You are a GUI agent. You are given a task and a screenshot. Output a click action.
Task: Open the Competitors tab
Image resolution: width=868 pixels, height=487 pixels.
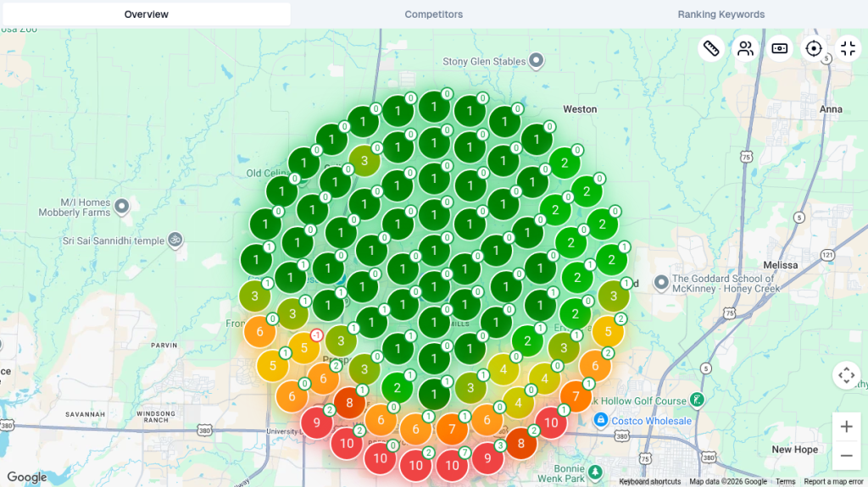click(433, 14)
